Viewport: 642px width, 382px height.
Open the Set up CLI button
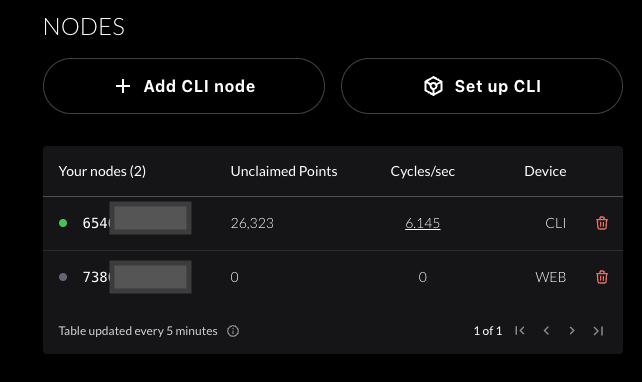click(x=482, y=86)
